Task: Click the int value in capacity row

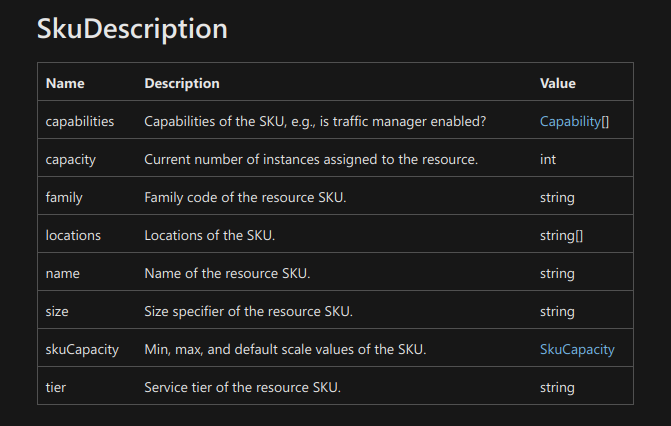Action: (548, 160)
